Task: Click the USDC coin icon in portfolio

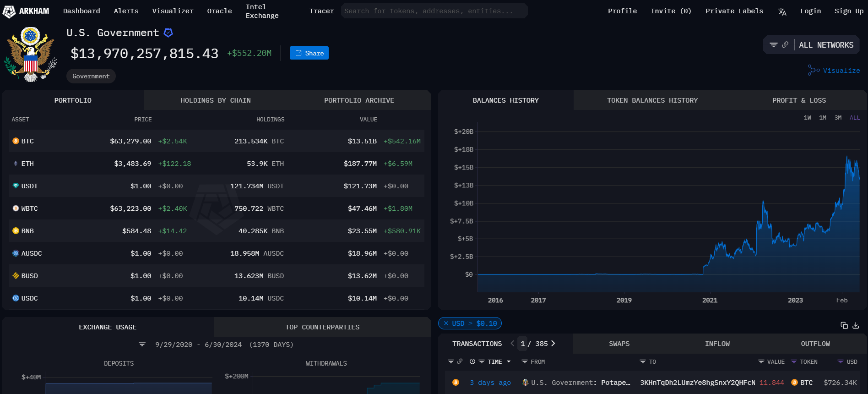Action: [x=16, y=298]
